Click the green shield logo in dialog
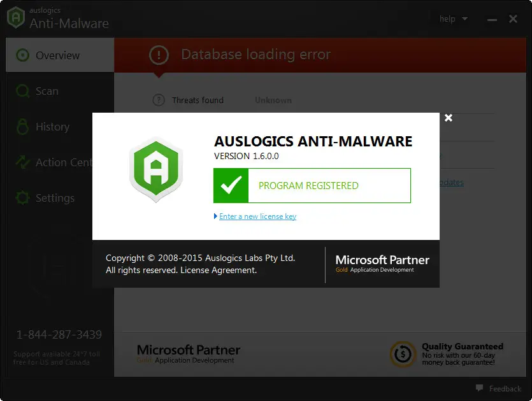This screenshot has height=401, width=532. (156, 168)
